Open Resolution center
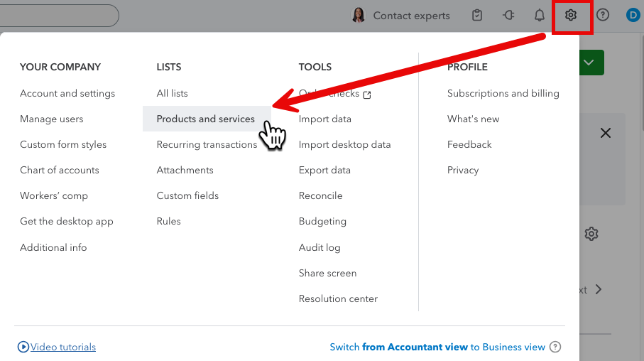 pos(338,298)
